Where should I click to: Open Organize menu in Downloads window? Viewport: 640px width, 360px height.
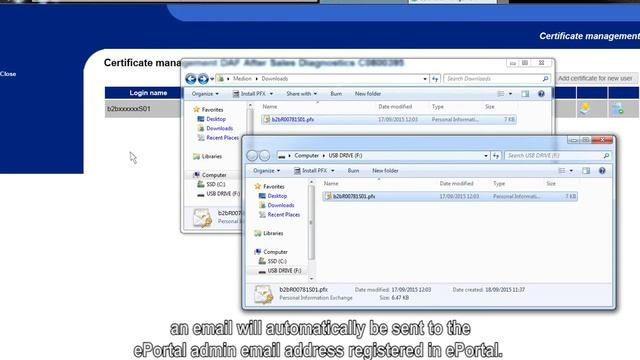[205, 94]
